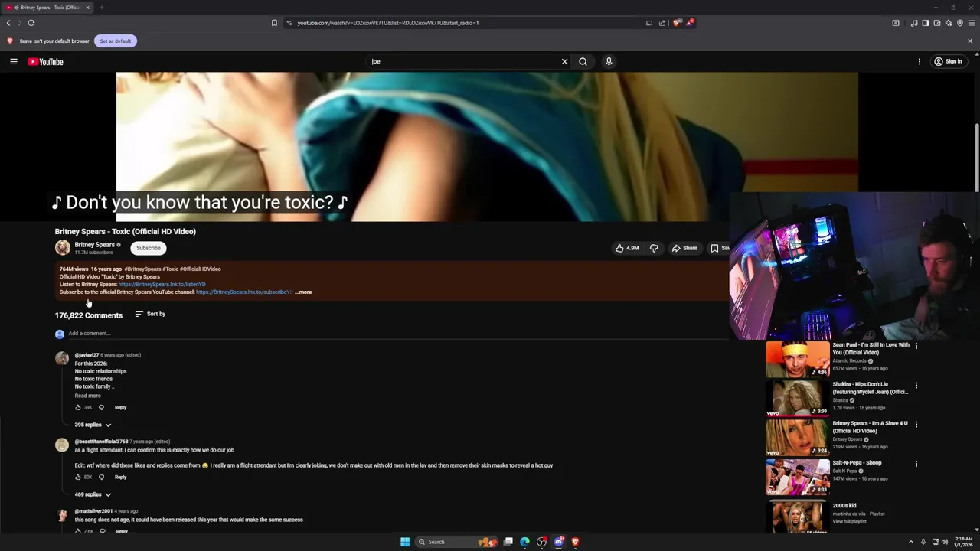Open options menu for Salt-N-Pepa Shoop
The height and width of the screenshot is (551, 980).
pyautogui.click(x=916, y=464)
